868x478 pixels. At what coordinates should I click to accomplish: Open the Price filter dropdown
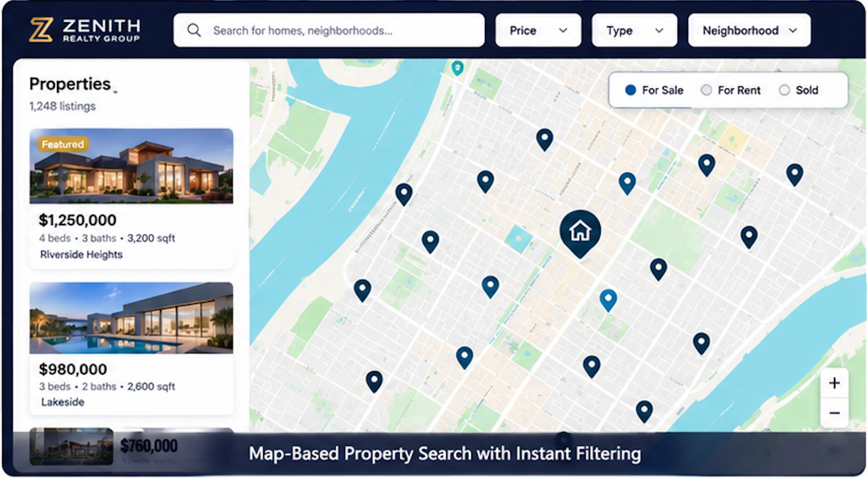[x=538, y=30]
